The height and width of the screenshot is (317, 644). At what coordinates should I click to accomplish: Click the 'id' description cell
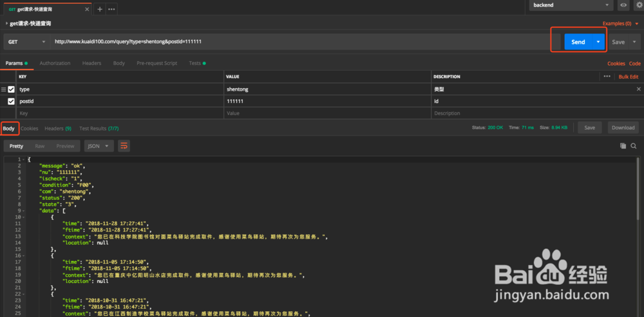(537, 102)
